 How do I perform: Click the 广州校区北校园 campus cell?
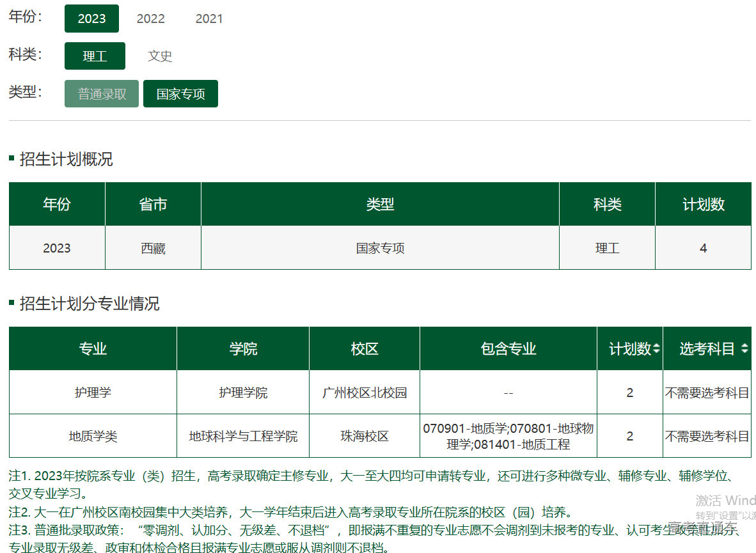click(365, 393)
